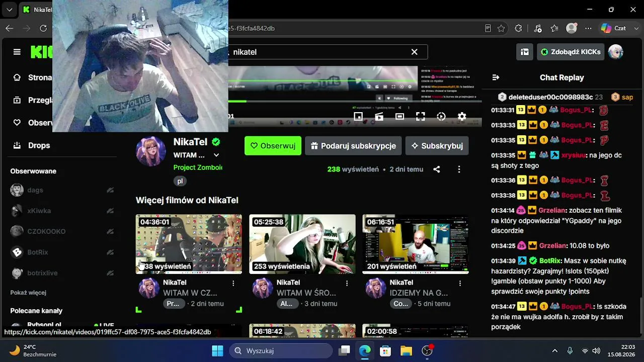Open followed channel dags

pos(62,190)
